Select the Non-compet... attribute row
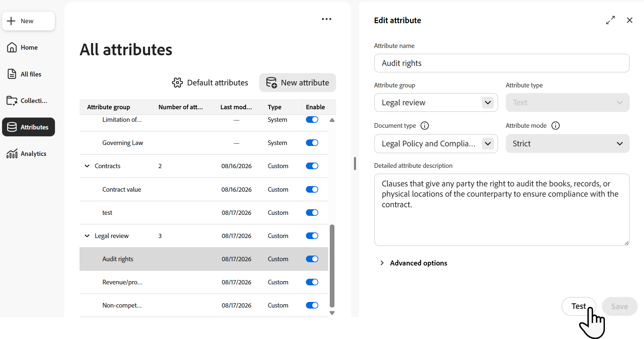This screenshot has height=339, width=644. (204, 305)
